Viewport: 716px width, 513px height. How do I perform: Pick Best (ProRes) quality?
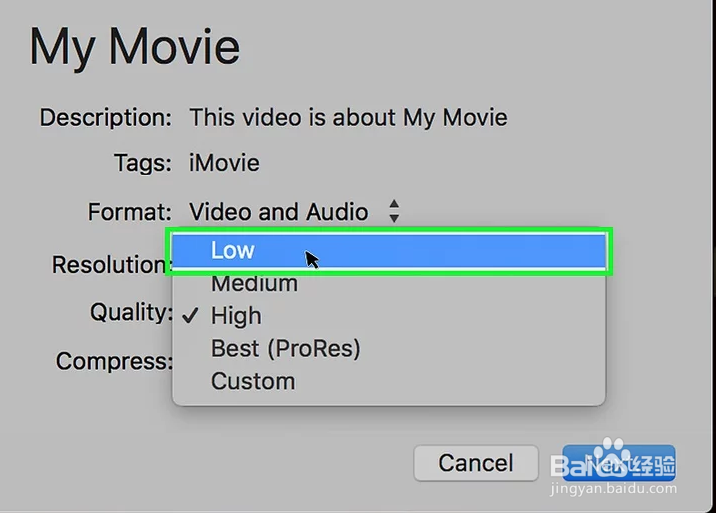pyautogui.click(x=389, y=349)
